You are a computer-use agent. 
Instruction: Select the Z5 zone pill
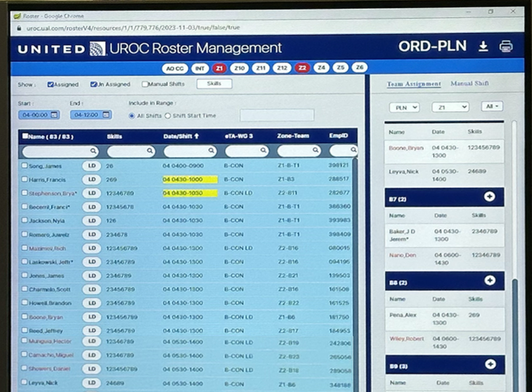[x=340, y=67]
